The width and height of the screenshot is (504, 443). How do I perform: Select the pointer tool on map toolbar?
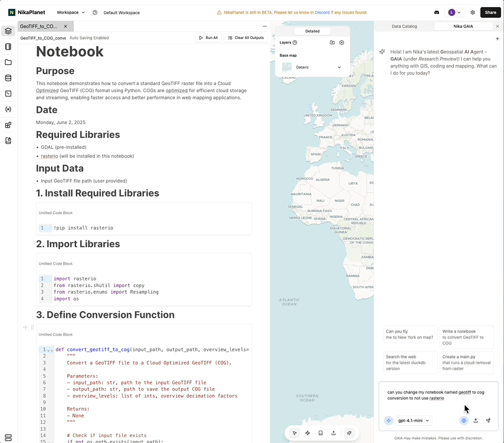tap(294, 433)
